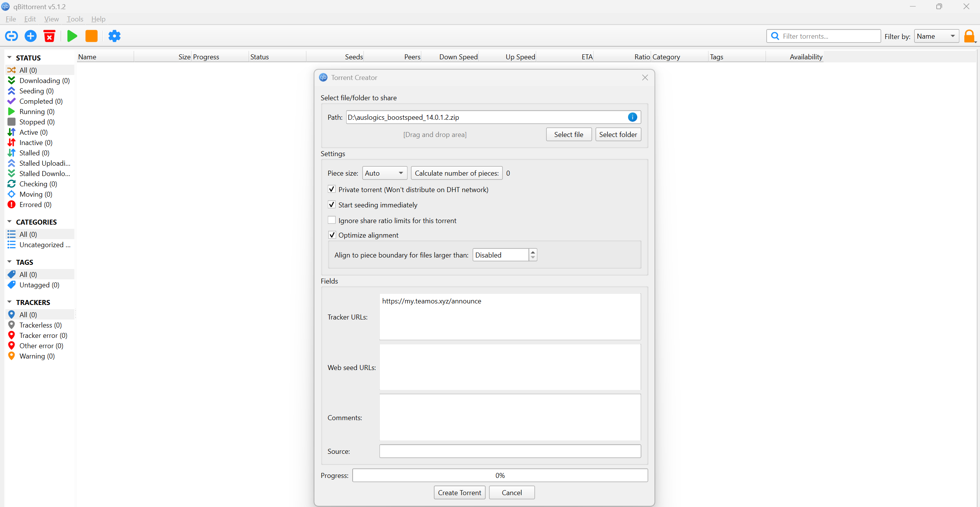
Task: Open Options via the blue gear icon
Action: point(114,36)
